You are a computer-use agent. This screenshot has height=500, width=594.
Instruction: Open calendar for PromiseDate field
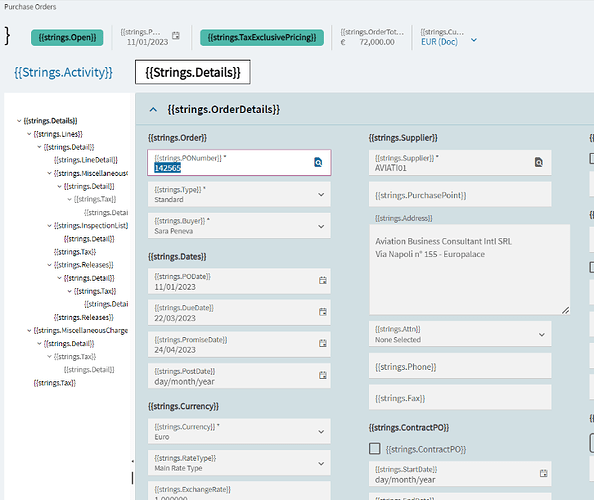click(322, 344)
